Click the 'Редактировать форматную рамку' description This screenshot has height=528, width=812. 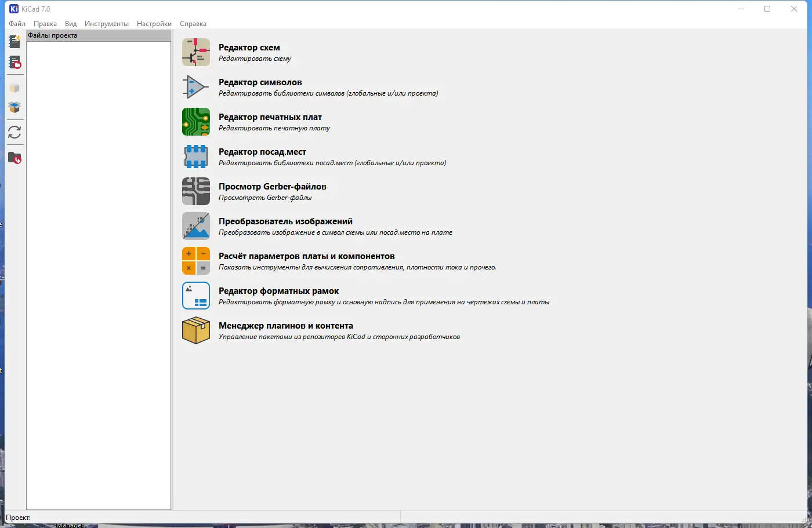click(x=384, y=302)
